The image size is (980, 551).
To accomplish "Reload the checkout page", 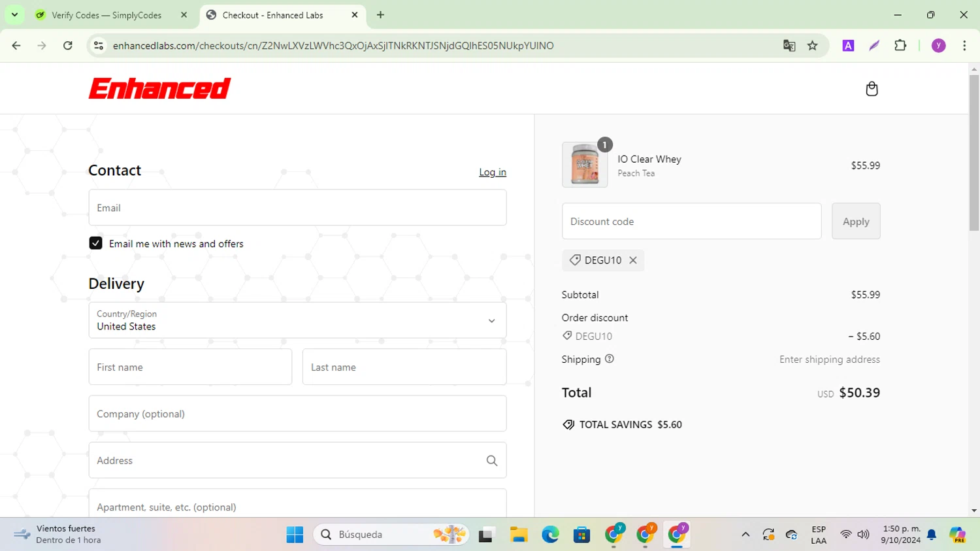I will point(68,46).
